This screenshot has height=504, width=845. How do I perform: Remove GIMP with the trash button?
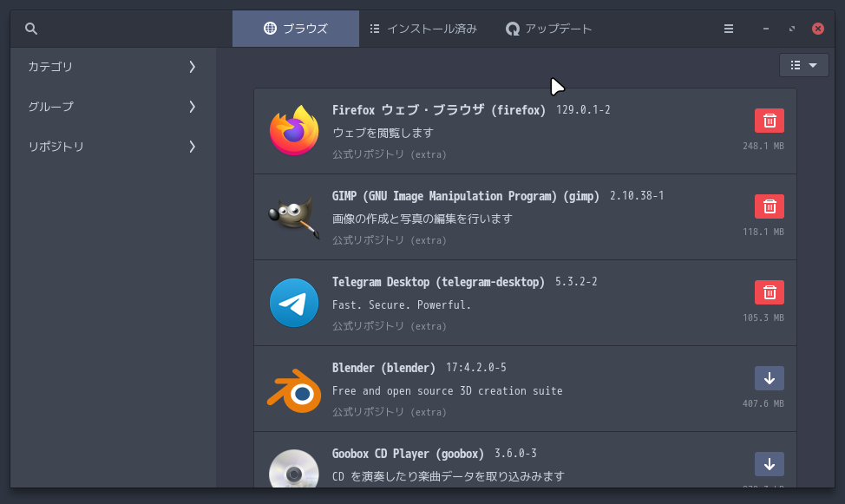click(769, 206)
